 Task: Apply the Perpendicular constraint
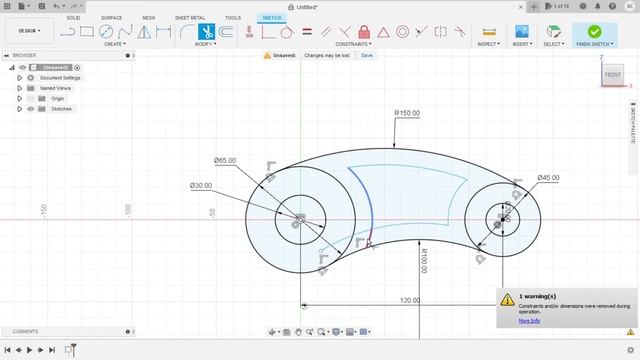coord(345,31)
